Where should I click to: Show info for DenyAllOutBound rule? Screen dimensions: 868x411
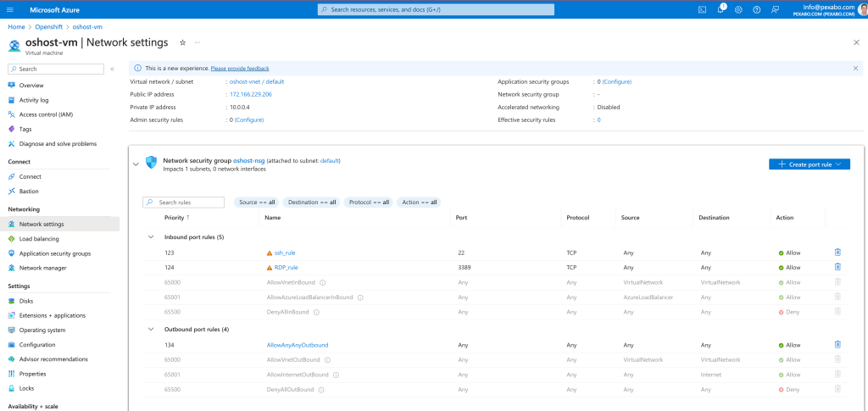click(x=321, y=390)
